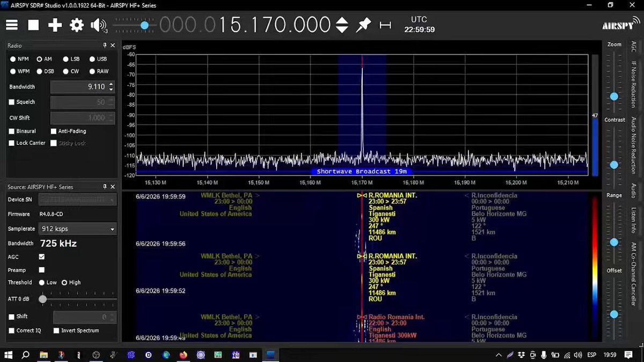Open the IF Noise Reduction side tab
Image resolution: width=644 pixels, height=362 pixels.
pyautogui.click(x=634, y=85)
